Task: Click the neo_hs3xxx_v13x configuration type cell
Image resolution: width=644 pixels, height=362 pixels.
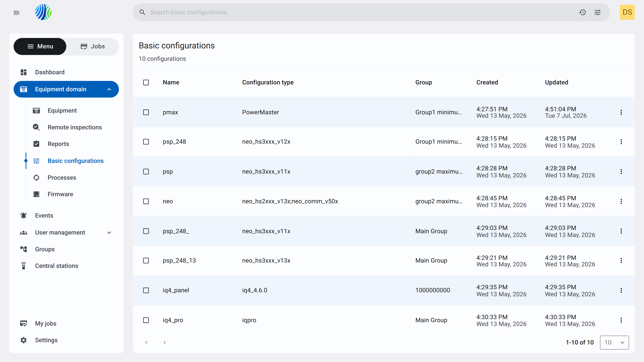Action: click(266, 261)
